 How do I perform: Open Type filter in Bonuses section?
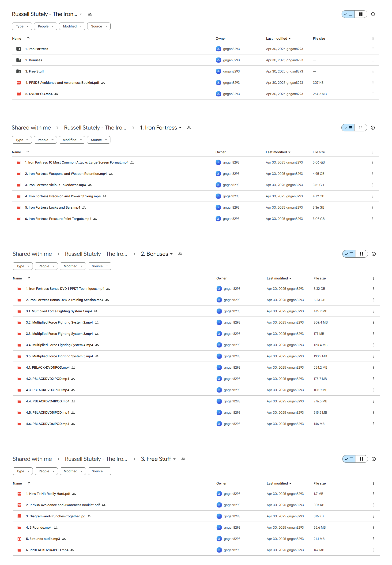click(x=23, y=266)
